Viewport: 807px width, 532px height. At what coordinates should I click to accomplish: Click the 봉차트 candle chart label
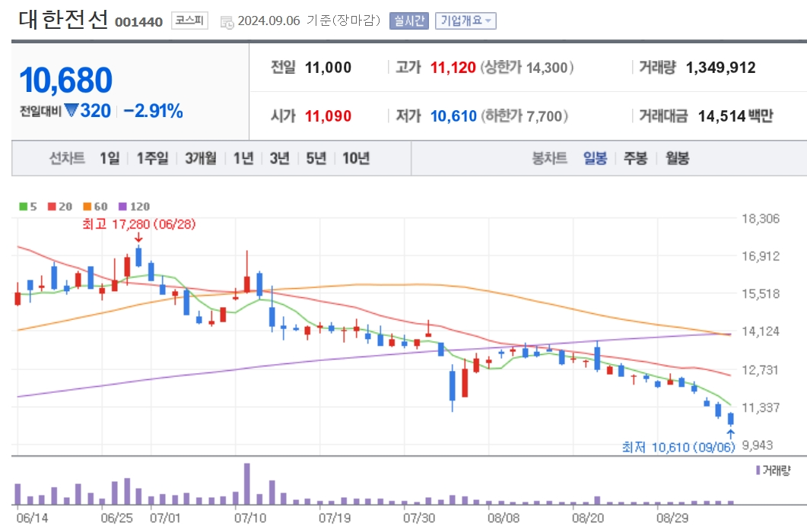(549, 158)
